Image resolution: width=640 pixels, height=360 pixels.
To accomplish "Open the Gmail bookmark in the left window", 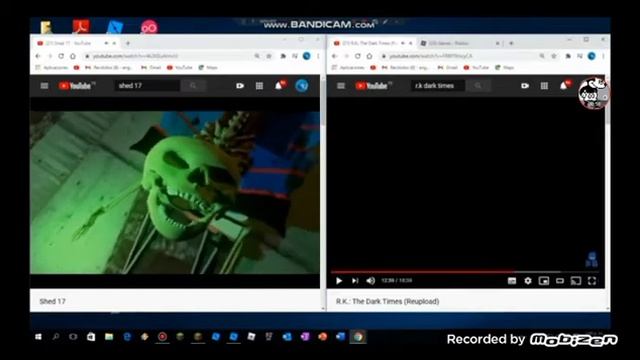I will click(151, 67).
